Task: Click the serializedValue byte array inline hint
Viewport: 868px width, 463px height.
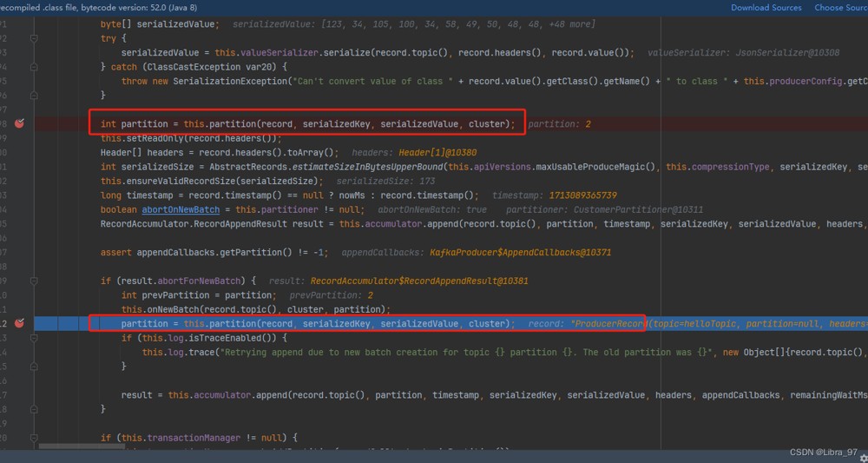Action: pyautogui.click(x=414, y=24)
